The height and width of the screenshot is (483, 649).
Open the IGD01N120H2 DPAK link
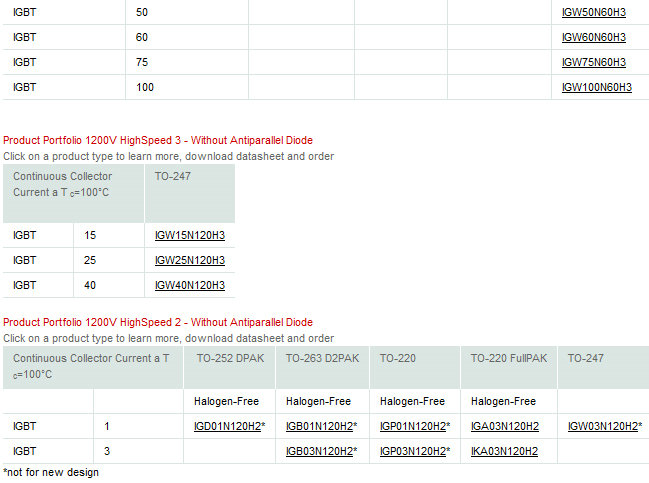point(227,427)
